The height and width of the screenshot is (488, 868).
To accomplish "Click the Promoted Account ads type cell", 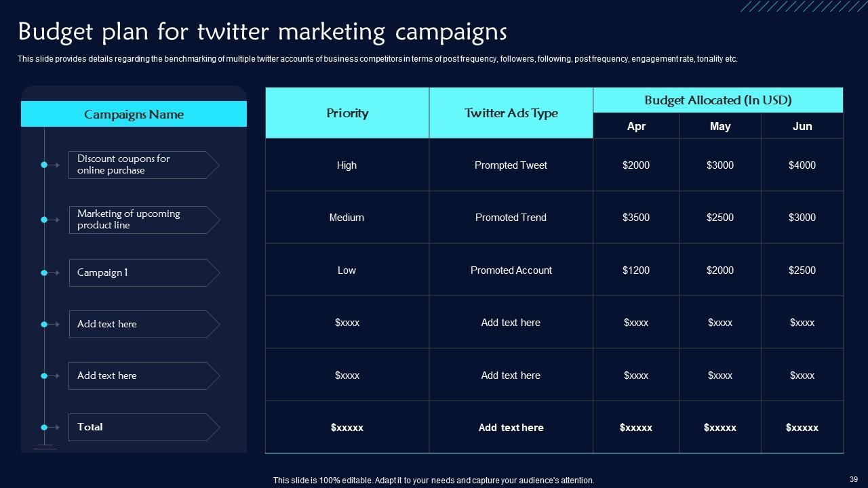I will point(511,270).
